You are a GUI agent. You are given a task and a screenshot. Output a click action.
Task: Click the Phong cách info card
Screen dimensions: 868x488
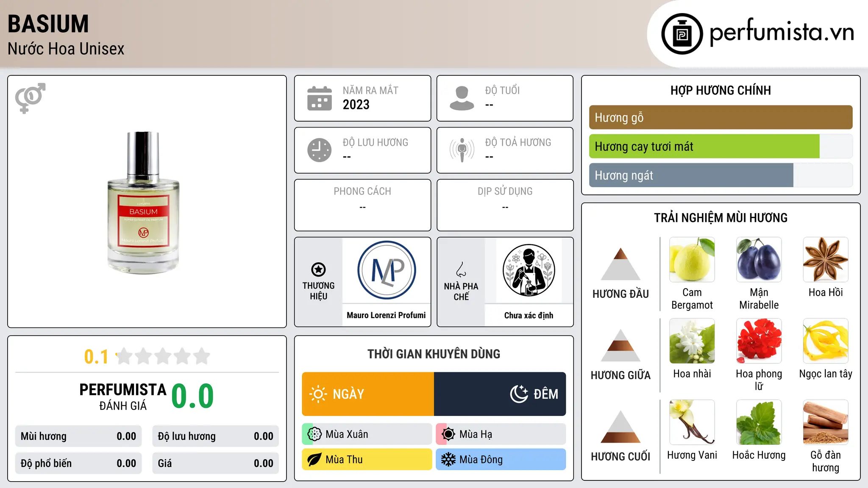[363, 205]
